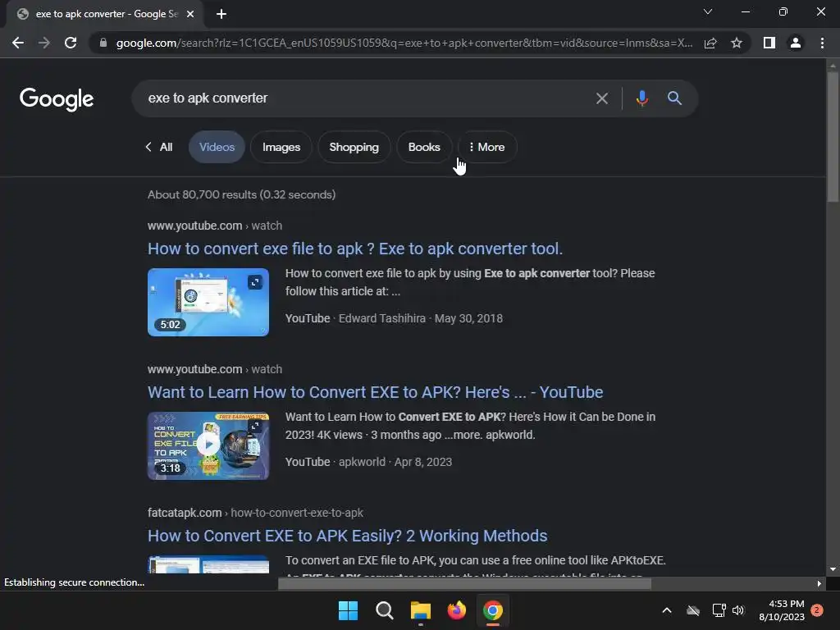840x630 pixels.
Task: Open the Chrome three-dot menu
Action: 822,43
